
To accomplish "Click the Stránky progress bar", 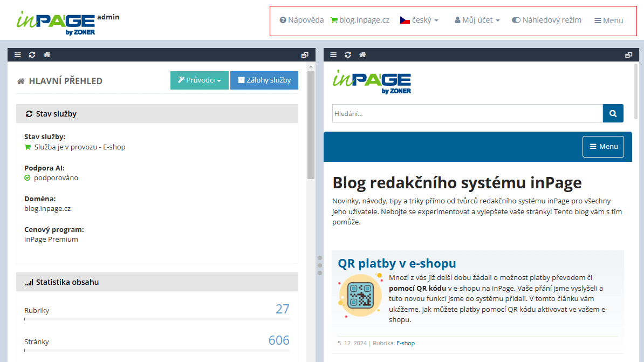I will point(157,351).
